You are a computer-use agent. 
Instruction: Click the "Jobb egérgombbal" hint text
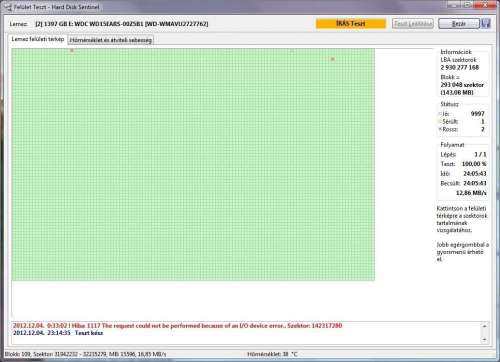point(463,252)
